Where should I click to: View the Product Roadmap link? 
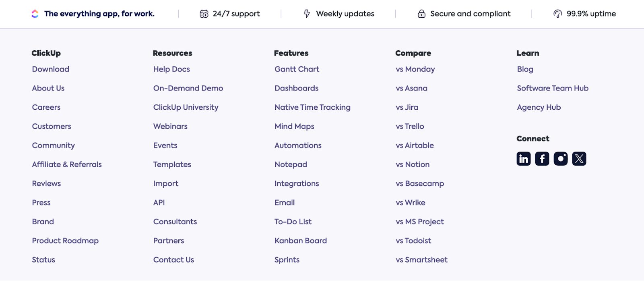(65, 241)
